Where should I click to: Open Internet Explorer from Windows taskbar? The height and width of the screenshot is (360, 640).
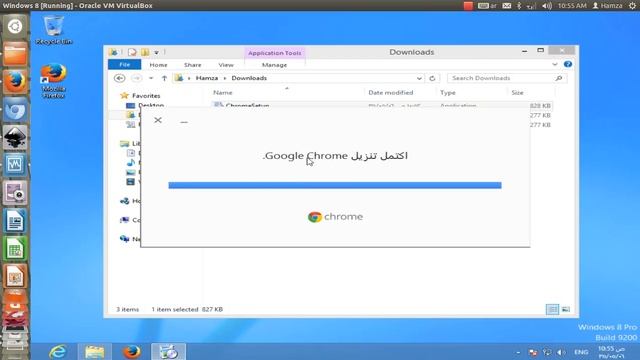click(58, 351)
